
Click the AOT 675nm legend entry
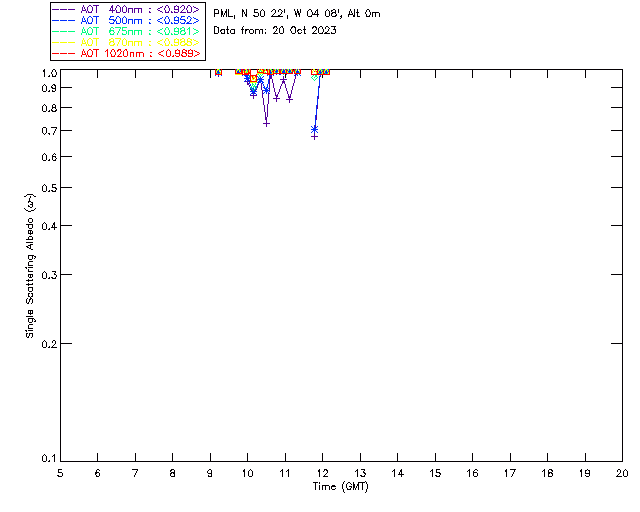pyautogui.click(x=126, y=31)
